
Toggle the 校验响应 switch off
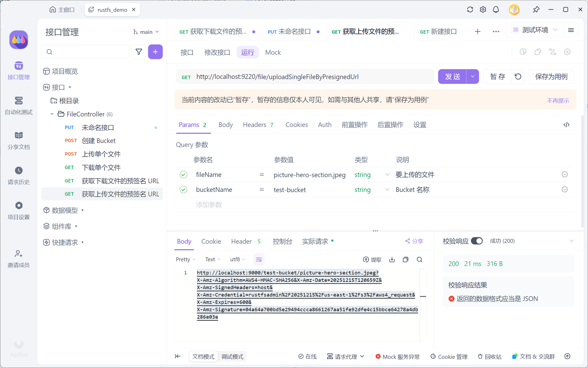[x=477, y=241]
